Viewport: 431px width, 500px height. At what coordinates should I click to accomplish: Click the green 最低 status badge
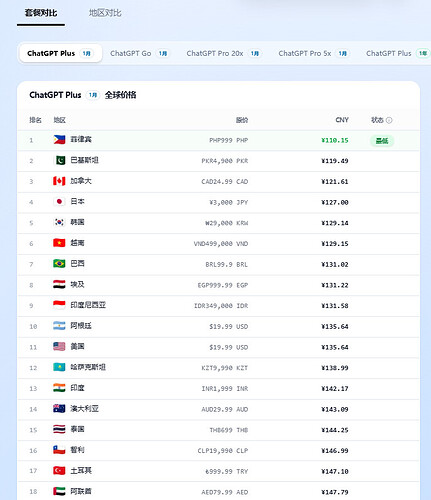pos(382,141)
